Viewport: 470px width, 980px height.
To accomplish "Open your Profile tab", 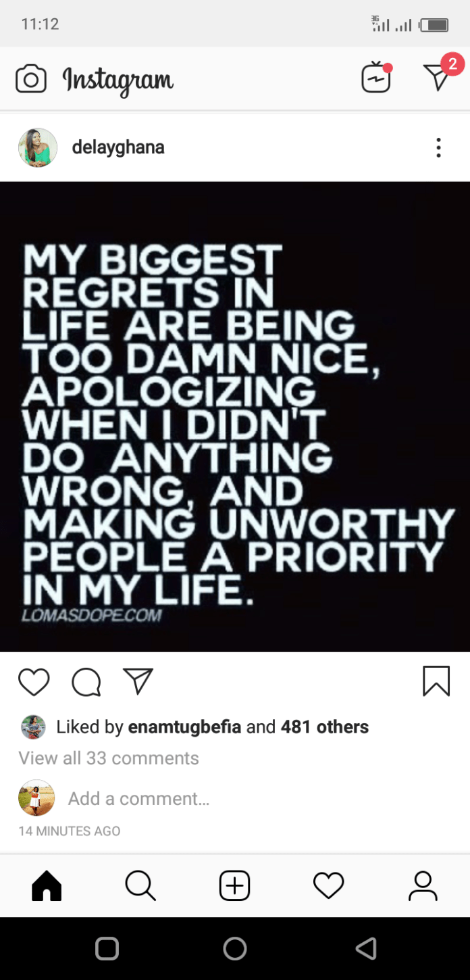I will point(423,885).
